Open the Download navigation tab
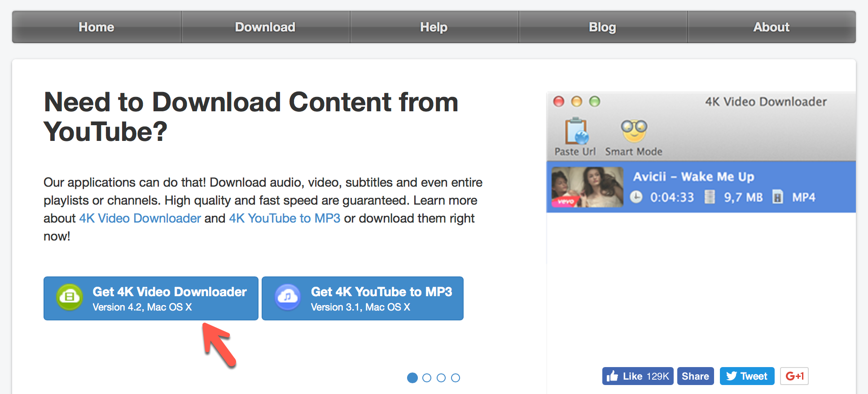 265,27
